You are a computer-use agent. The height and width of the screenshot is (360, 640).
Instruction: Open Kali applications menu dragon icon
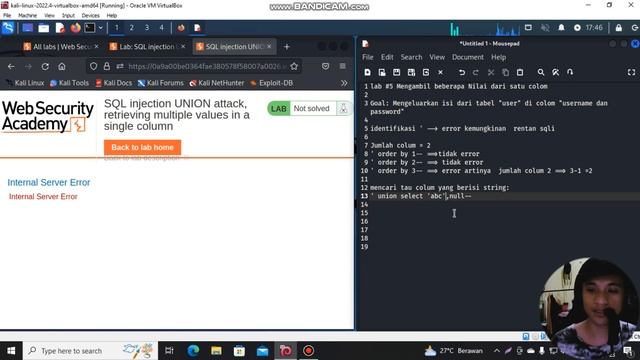[8, 28]
